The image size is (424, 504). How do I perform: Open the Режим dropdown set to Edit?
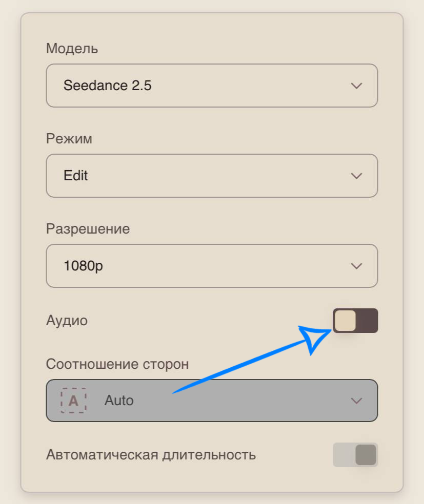coord(212,176)
